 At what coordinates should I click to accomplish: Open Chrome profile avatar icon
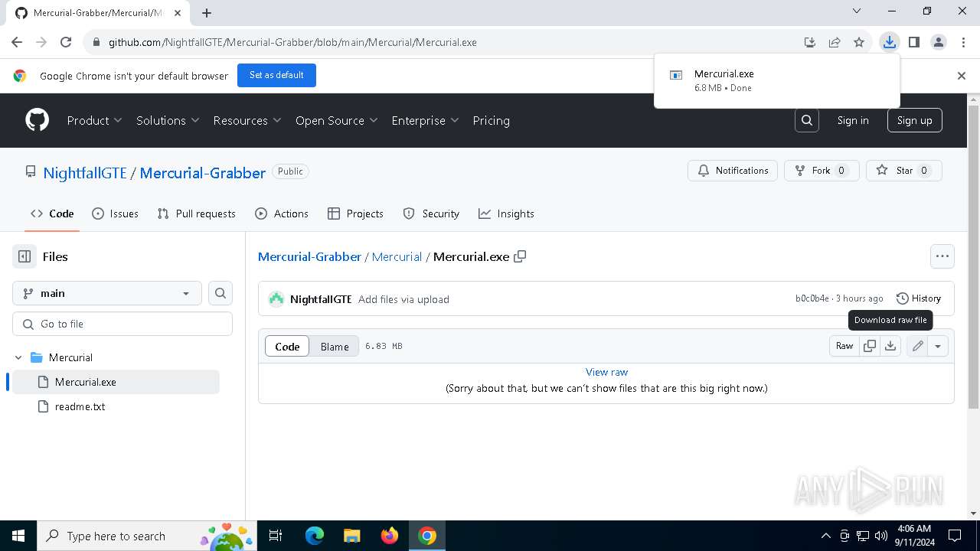click(939, 42)
